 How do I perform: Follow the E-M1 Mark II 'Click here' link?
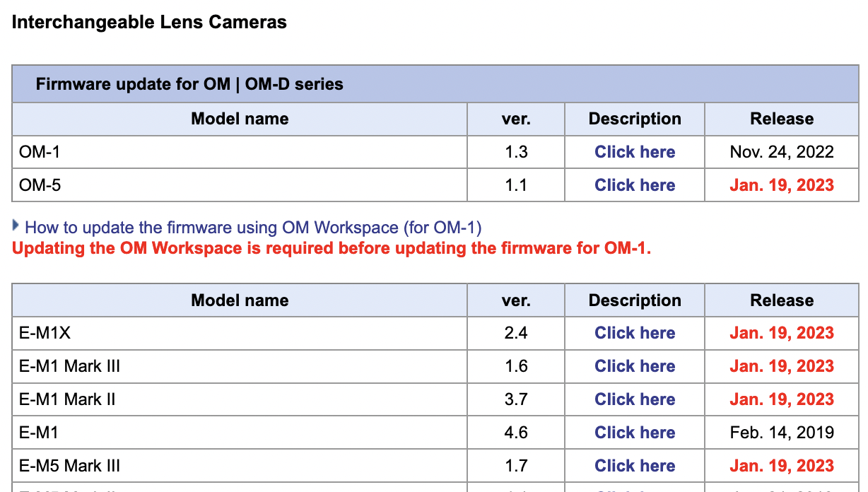[x=634, y=399]
